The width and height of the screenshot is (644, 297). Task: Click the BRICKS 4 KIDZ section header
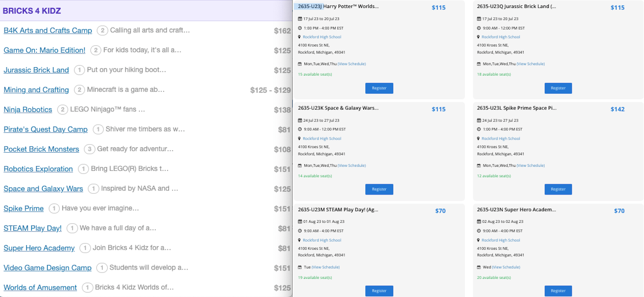click(32, 11)
